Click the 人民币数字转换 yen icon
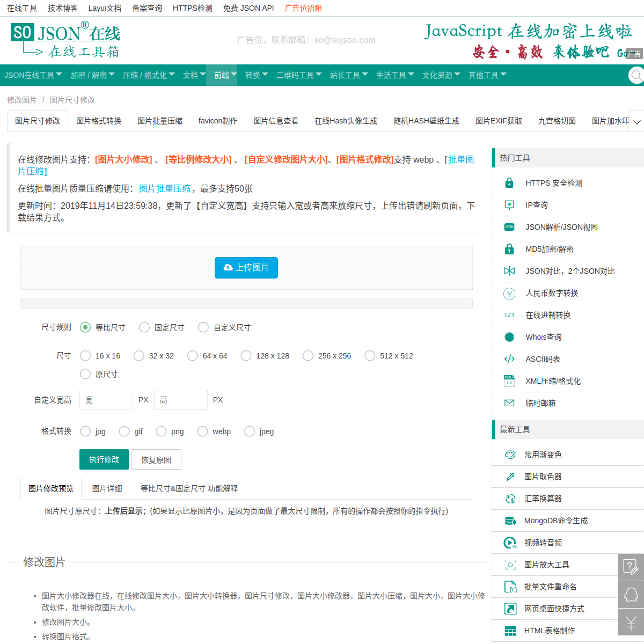Viewport: 644px width, 644px height. (x=509, y=293)
